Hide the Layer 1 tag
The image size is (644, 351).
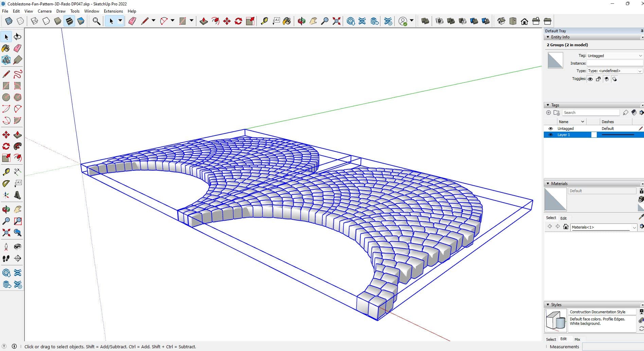point(551,135)
